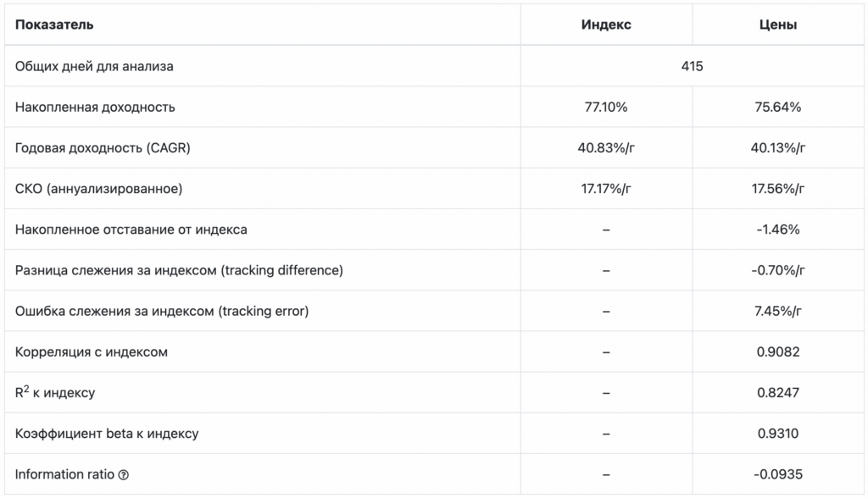
Task: Select correlation value 0.9082
Action: pyautogui.click(x=778, y=352)
